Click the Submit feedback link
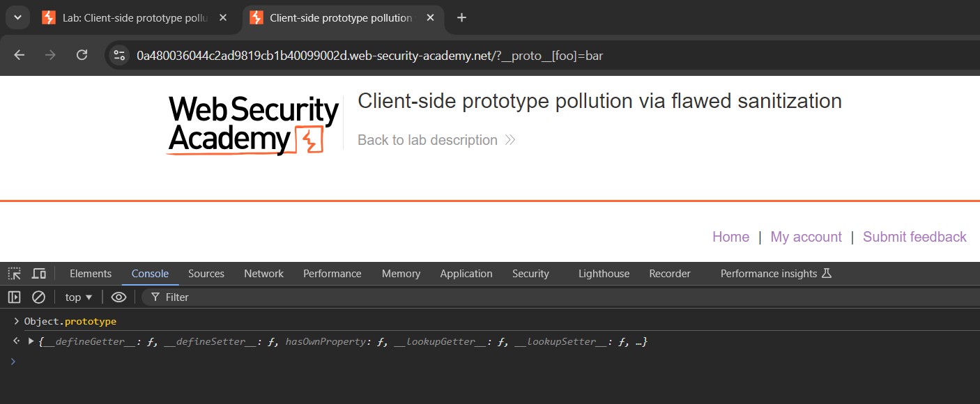The width and height of the screenshot is (980, 404). 914,237
